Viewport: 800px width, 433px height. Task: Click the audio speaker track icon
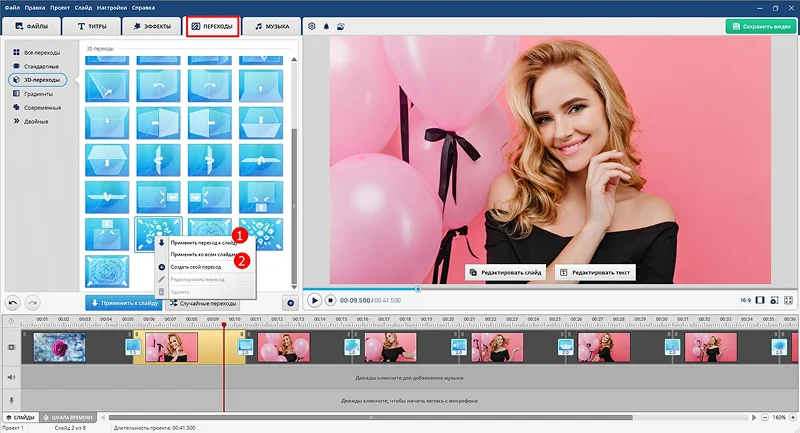point(12,377)
